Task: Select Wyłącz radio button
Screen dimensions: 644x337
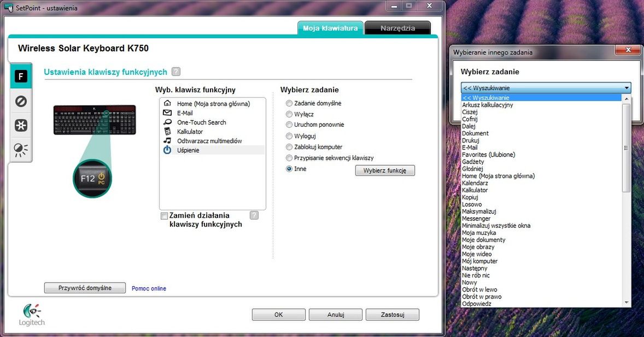Action: click(x=289, y=114)
